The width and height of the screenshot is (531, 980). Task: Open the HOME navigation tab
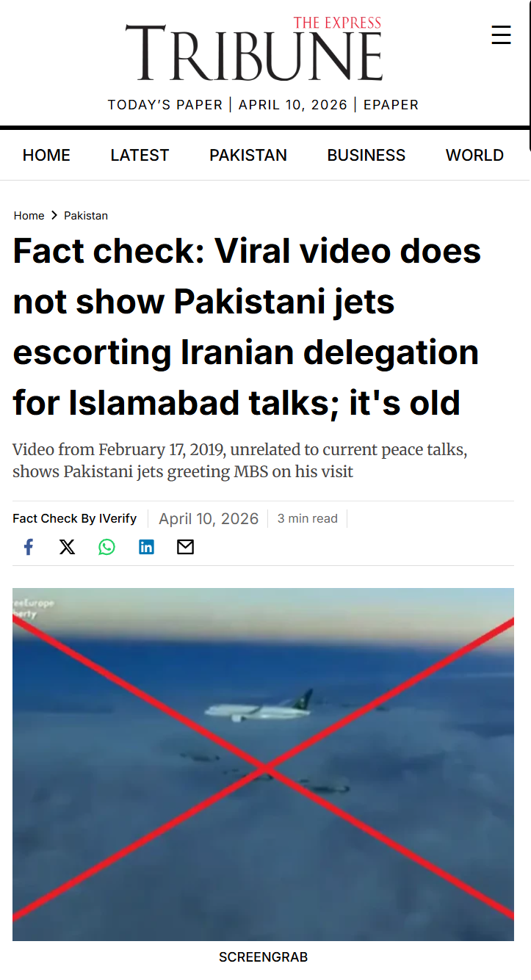46,155
